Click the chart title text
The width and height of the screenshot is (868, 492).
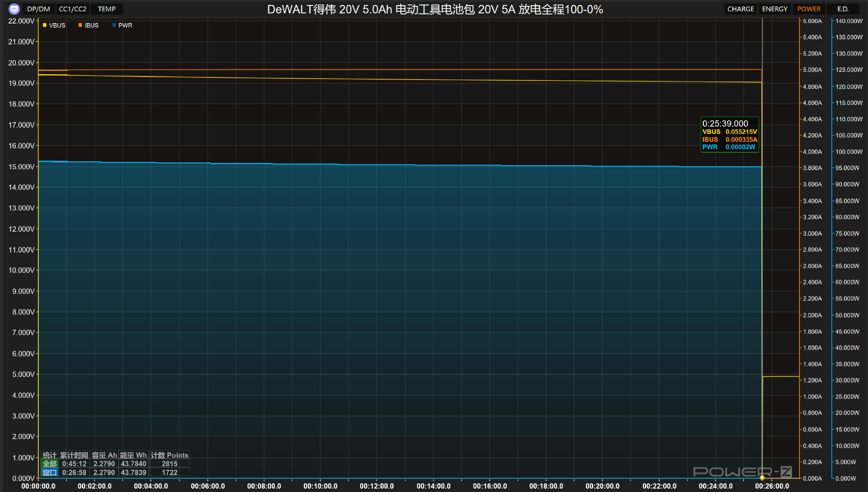(x=435, y=9)
